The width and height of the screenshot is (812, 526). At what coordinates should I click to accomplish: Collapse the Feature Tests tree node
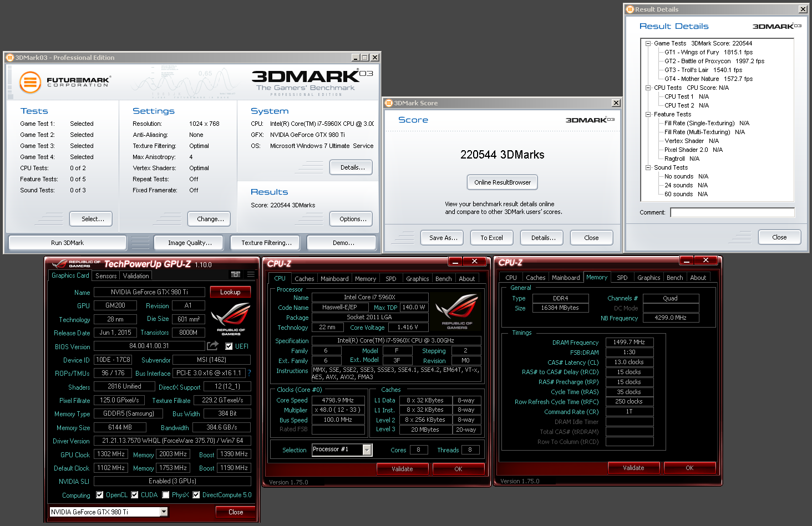[x=648, y=114]
